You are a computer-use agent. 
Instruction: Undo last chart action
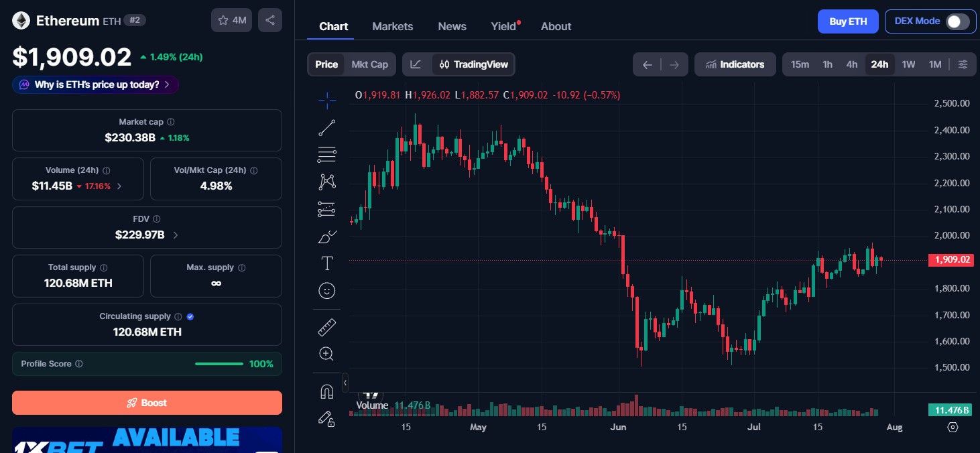(x=648, y=64)
